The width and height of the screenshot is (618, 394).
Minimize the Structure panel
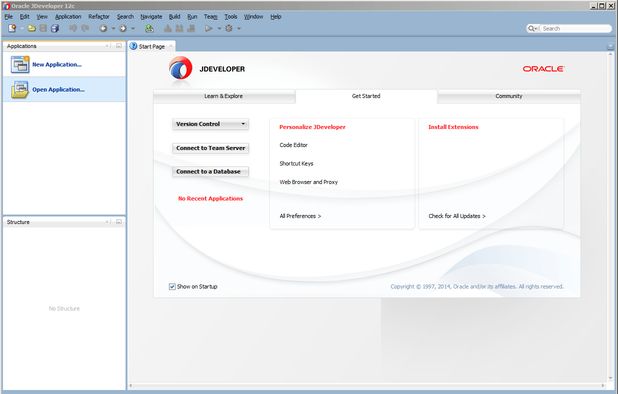point(119,222)
